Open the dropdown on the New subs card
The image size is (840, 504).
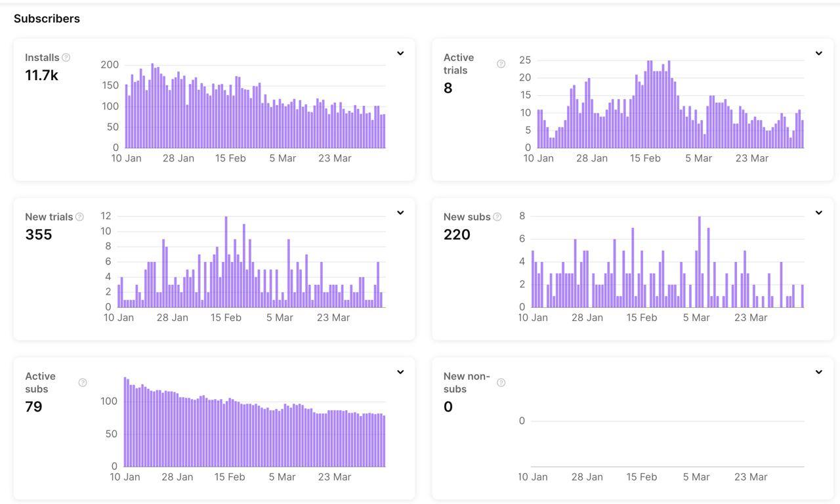[x=818, y=213]
